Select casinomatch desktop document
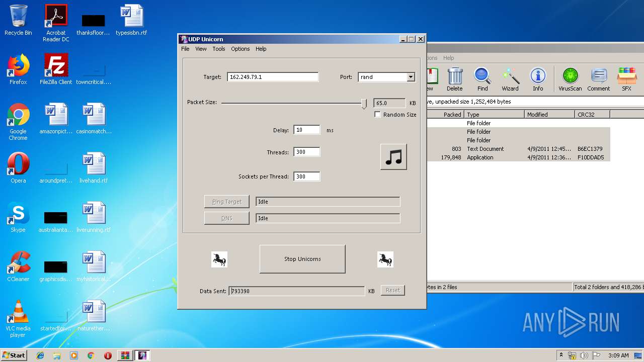The width and height of the screenshot is (644, 362). pyautogui.click(x=94, y=119)
